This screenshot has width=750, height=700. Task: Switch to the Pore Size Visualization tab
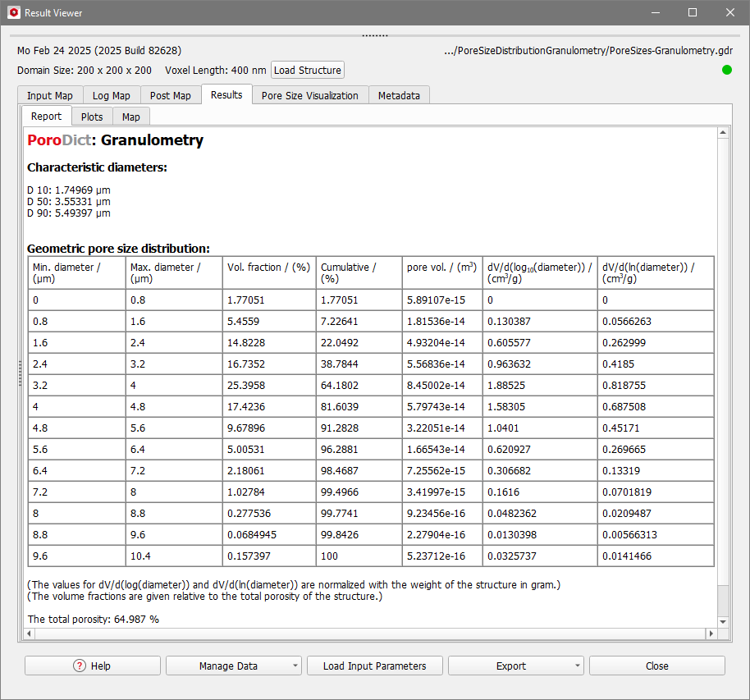click(309, 95)
